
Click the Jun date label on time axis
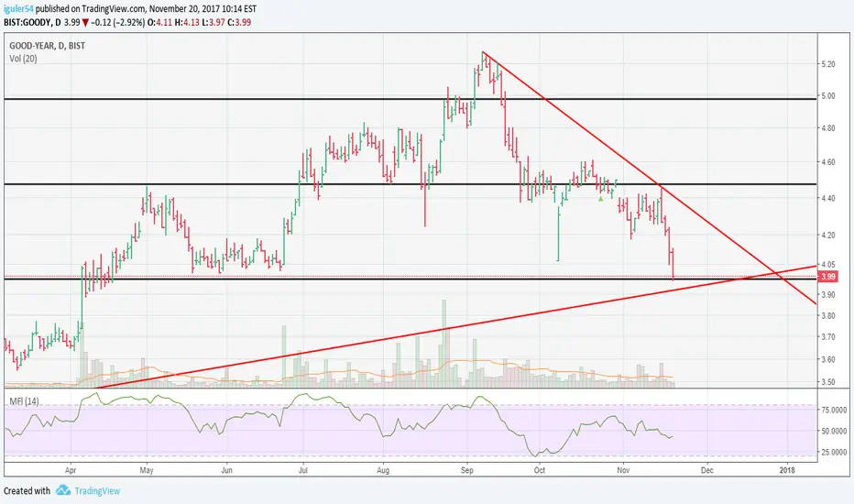coord(226,470)
